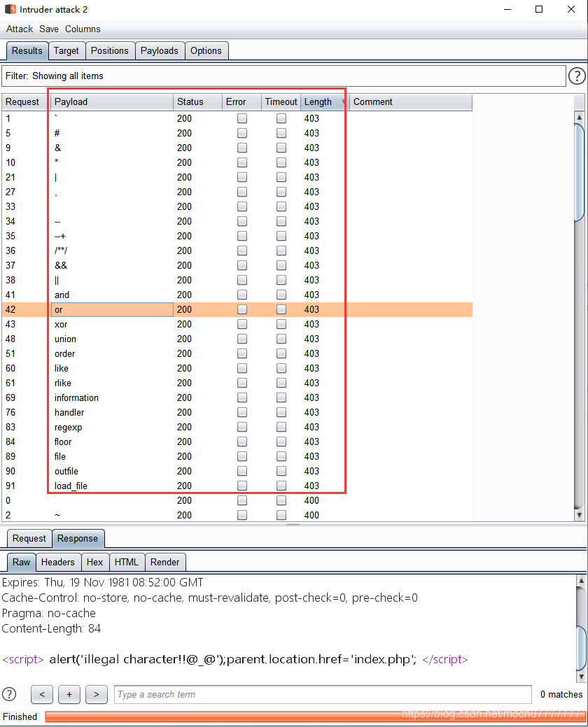Click the response pane scroll down arrow
This screenshot has width=588, height=727.
(x=581, y=677)
